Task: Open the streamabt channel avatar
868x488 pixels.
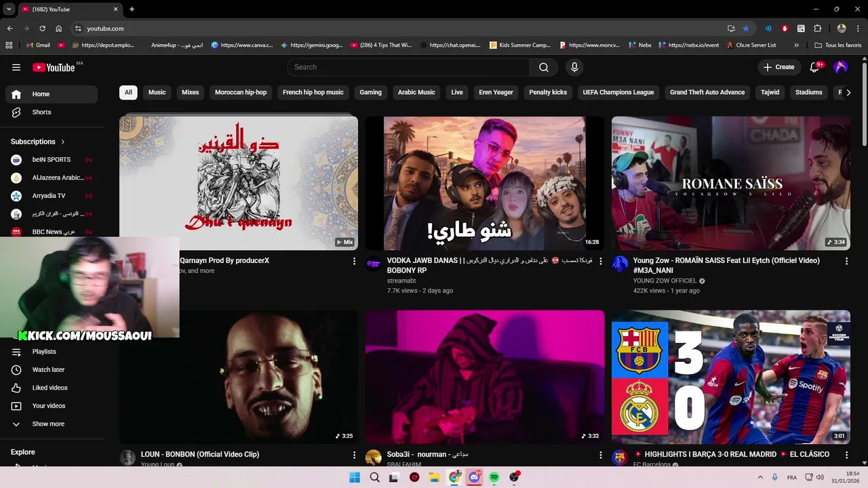Action: 374,264
